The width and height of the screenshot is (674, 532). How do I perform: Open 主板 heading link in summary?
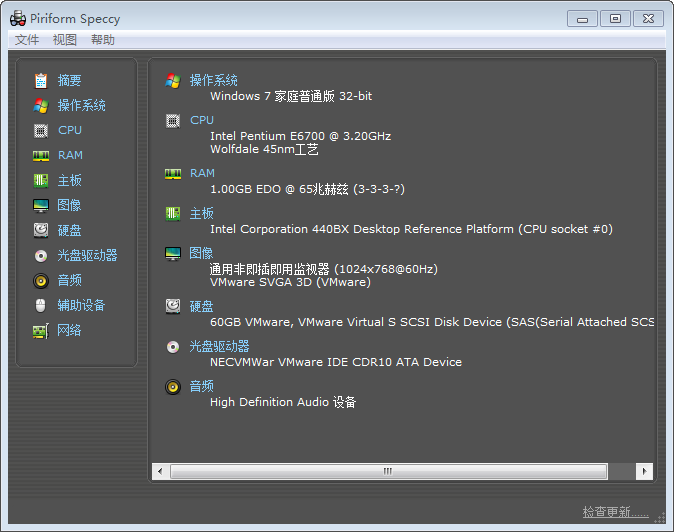point(202,213)
